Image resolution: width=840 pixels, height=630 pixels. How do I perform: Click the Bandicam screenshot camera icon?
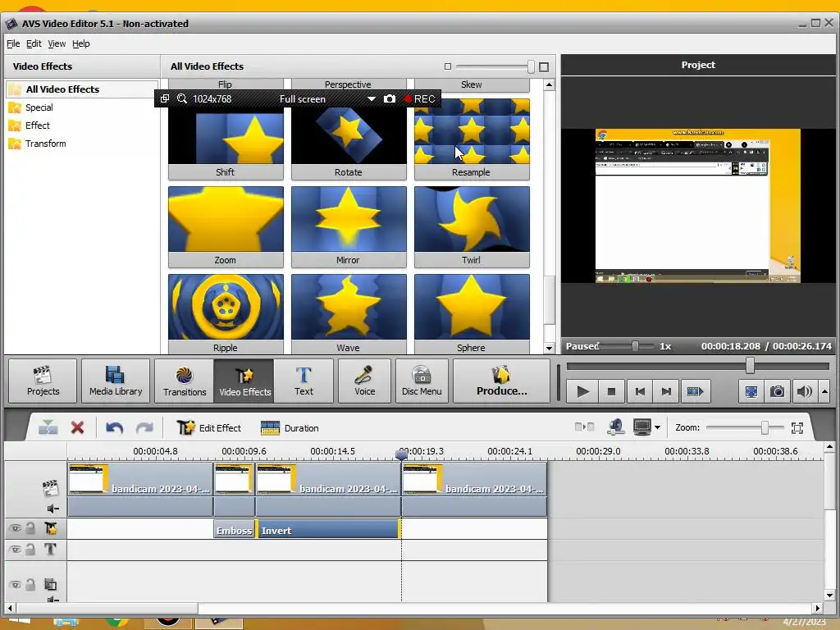click(x=390, y=99)
